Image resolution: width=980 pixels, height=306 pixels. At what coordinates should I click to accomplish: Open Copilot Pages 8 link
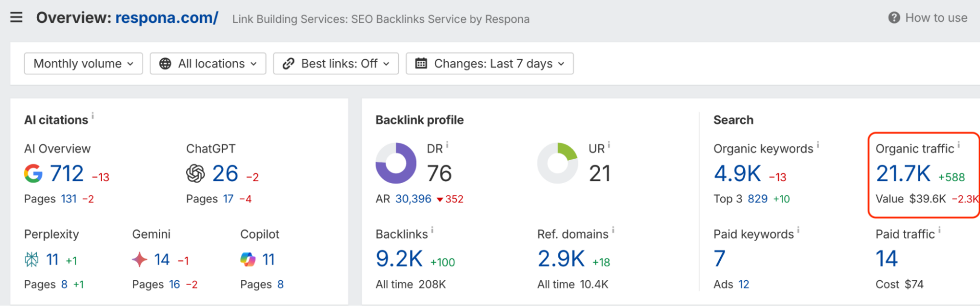[280, 284]
